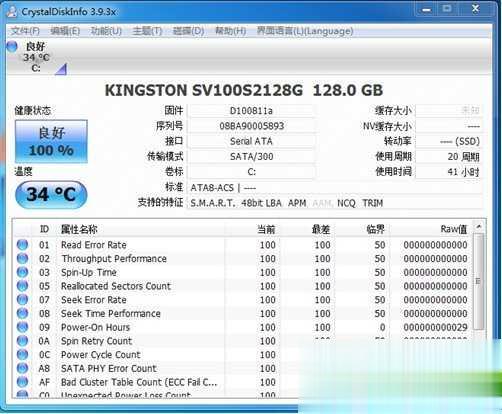Viewport: 502px width, 414px height.
Task: Click the status orb for Spin-Up Time
Action: 22,272
